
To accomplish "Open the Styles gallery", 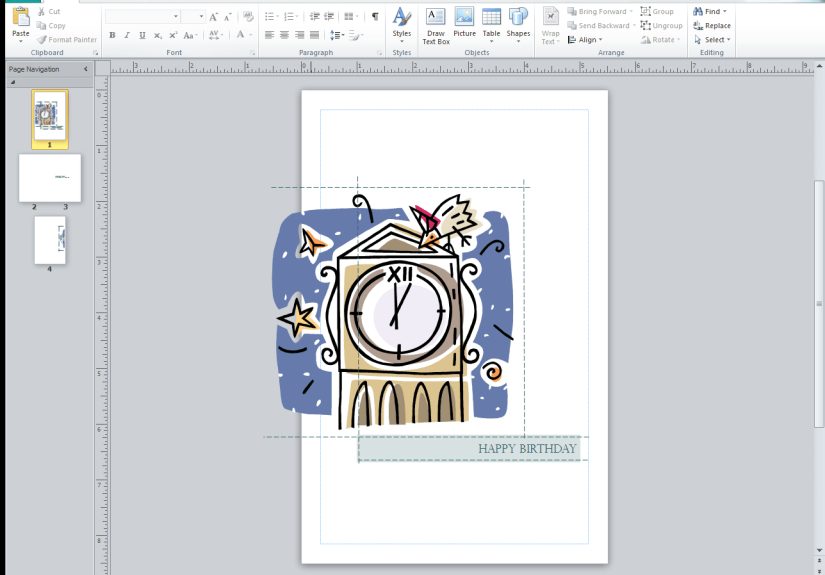I will 401,24.
